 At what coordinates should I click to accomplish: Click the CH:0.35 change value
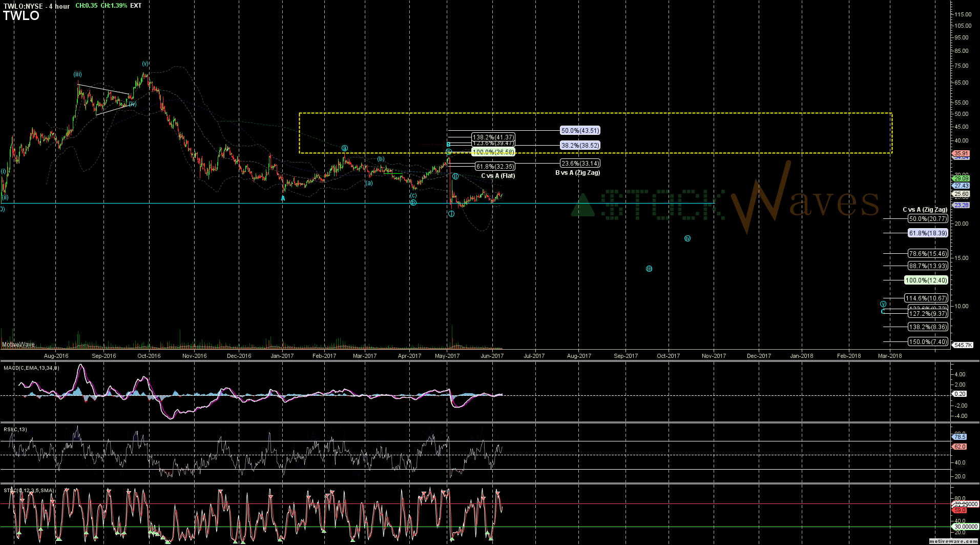(x=86, y=6)
